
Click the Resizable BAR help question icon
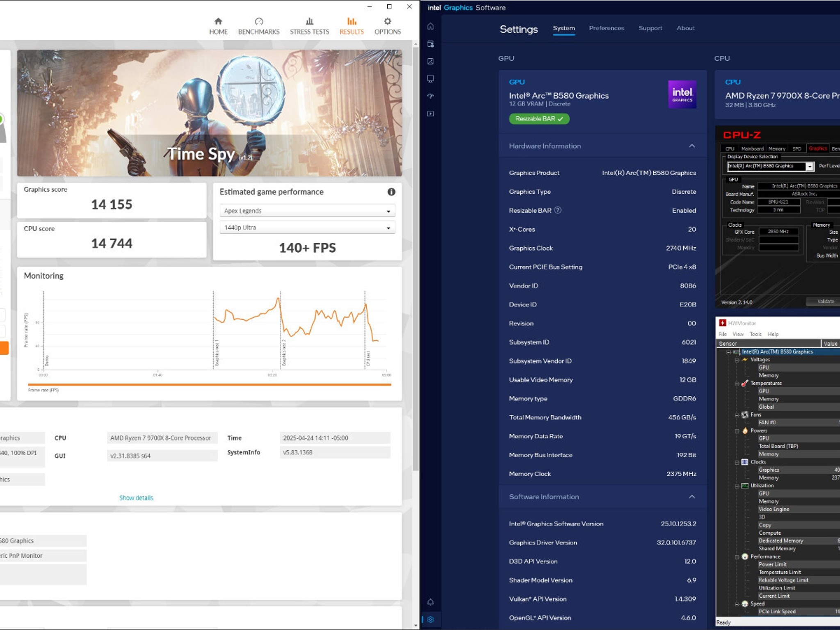[558, 210]
